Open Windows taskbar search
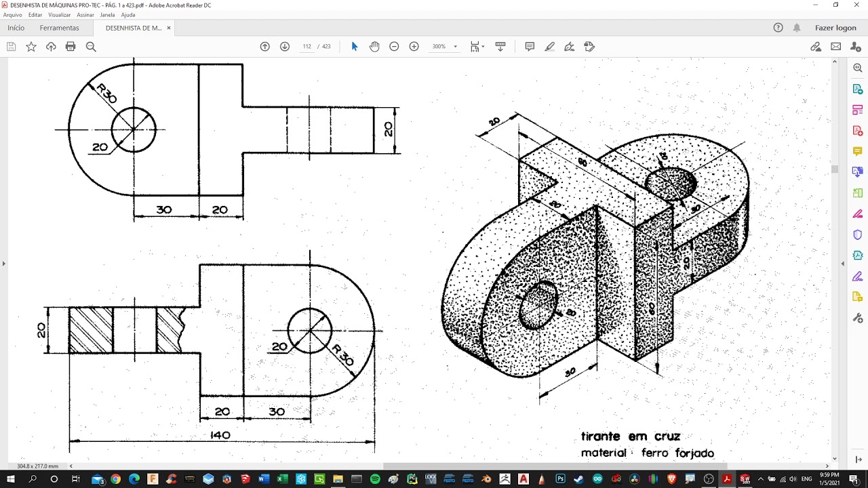Screen dimensions: 868x488 [x=33, y=479]
